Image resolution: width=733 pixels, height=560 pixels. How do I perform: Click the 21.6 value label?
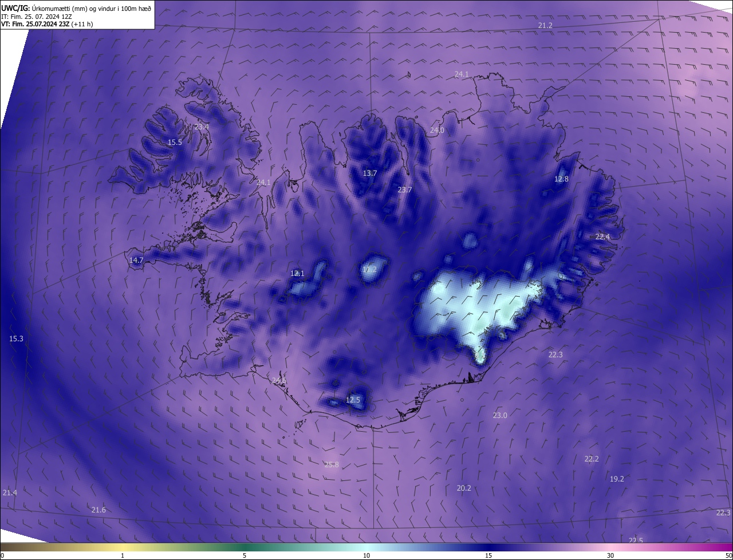coord(98,510)
